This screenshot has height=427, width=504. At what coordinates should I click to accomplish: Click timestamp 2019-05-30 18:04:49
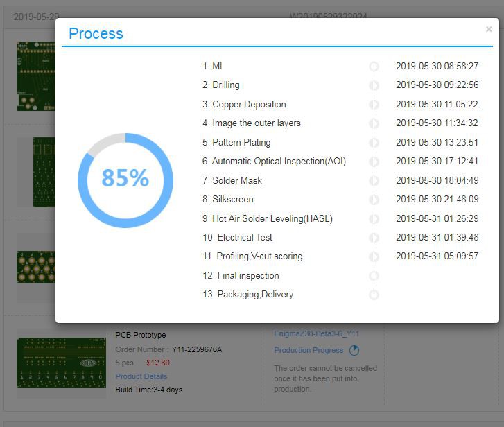click(x=437, y=180)
